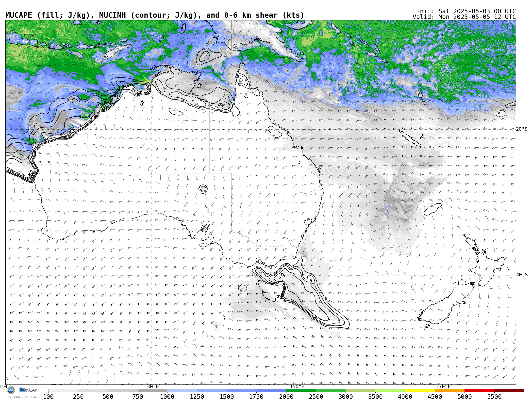This screenshot has width=532, height=400.
Task: Click the colorbar label 1750
Action: click(x=256, y=397)
